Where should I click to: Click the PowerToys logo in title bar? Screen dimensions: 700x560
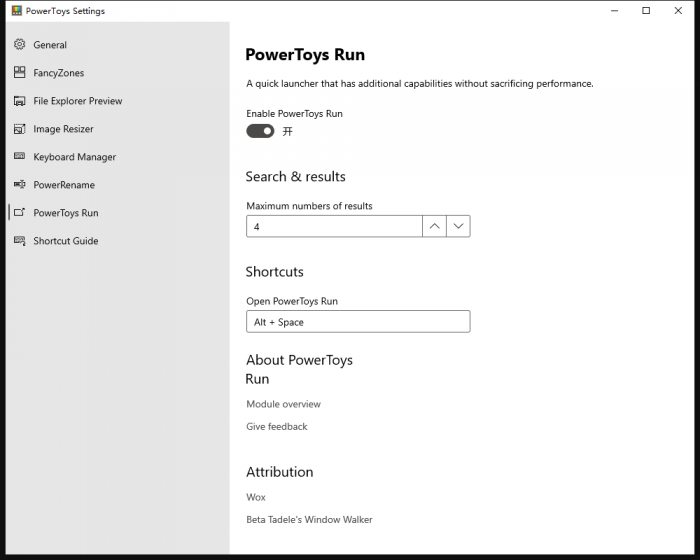tap(17, 11)
